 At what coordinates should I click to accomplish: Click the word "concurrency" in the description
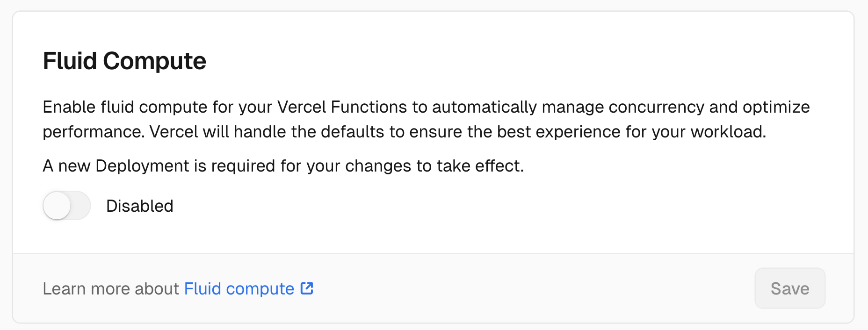[656, 107]
